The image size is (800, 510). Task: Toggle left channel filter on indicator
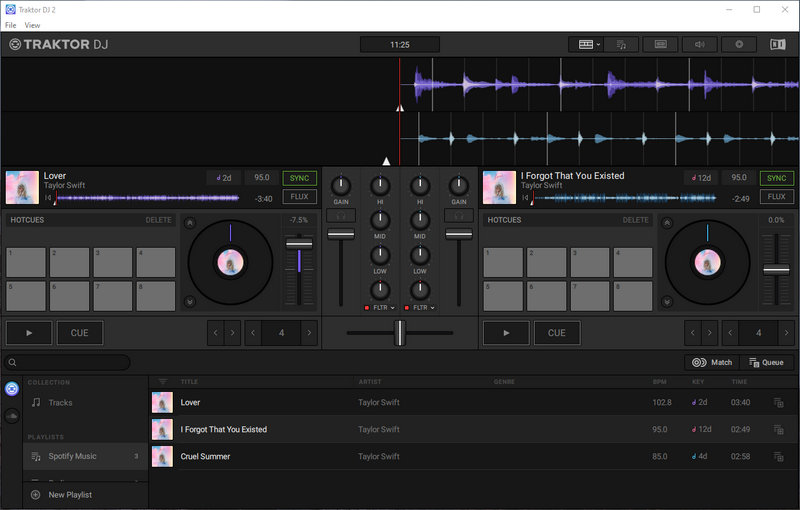(x=367, y=308)
